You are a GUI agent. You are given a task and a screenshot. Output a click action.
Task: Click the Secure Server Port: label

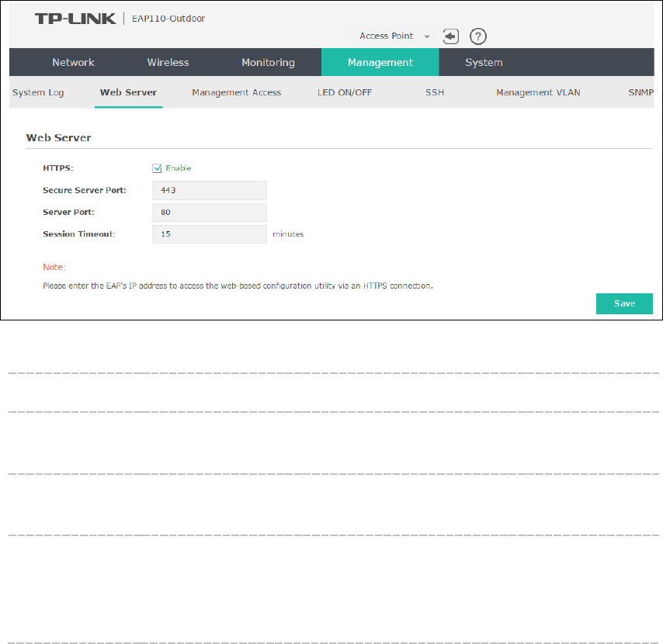pyautogui.click(x=84, y=190)
